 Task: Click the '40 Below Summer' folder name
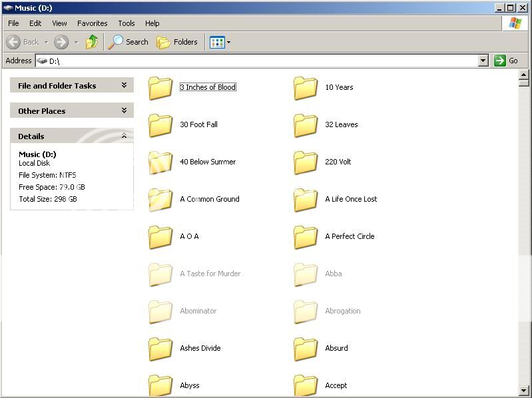click(x=208, y=162)
